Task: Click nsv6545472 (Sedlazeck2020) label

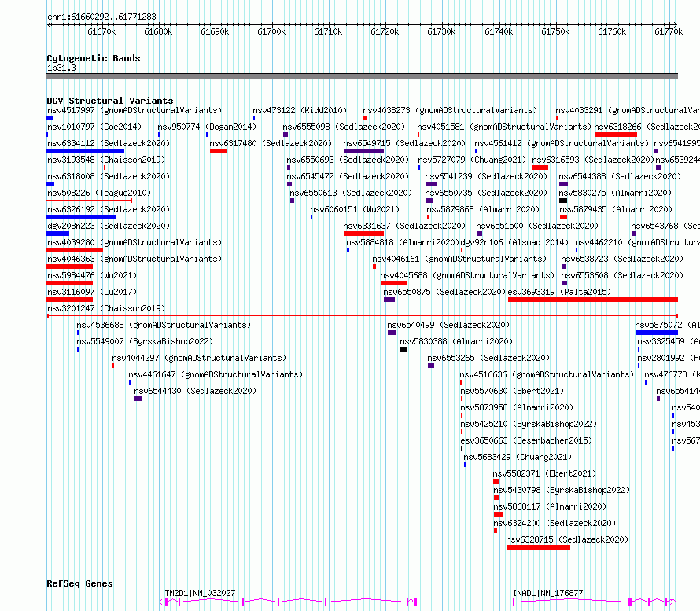Action: (348, 176)
